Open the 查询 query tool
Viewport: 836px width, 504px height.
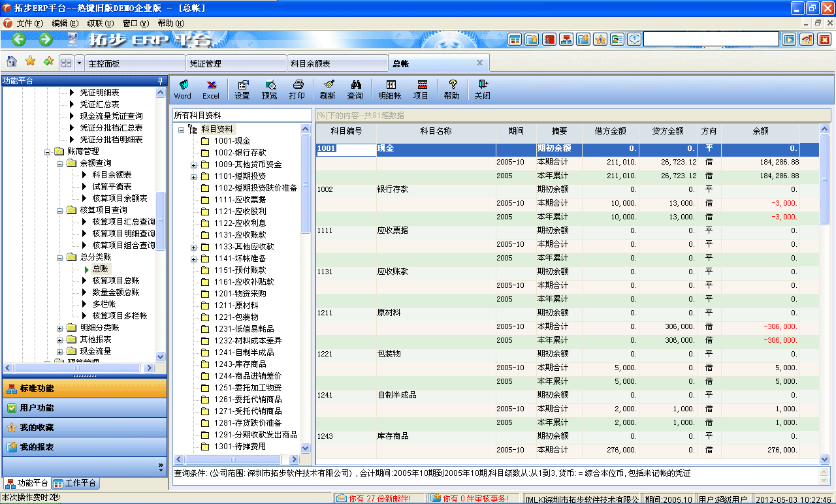coord(357,88)
